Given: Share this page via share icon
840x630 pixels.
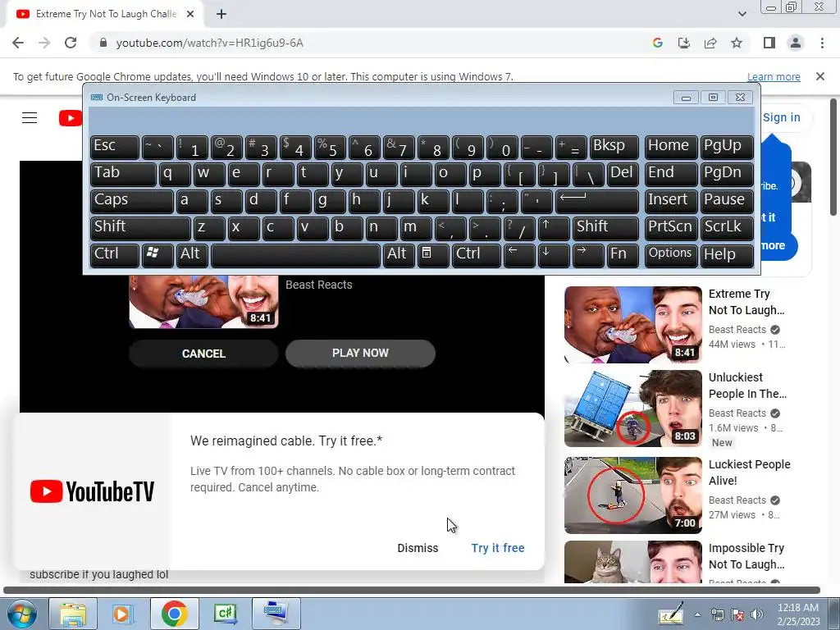Looking at the screenshot, I should pos(710,43).
